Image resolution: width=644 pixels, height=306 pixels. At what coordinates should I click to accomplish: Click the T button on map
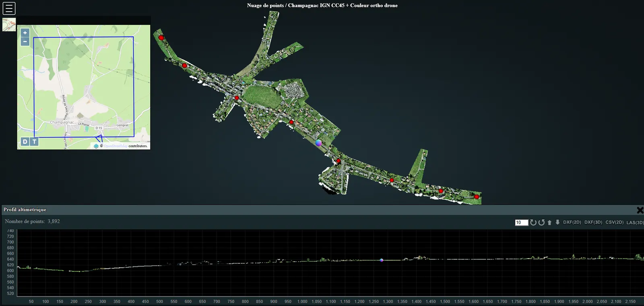35,142
